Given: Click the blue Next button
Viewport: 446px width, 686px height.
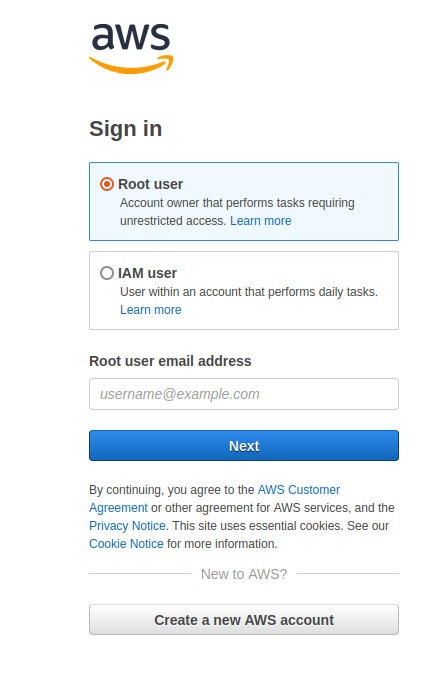Looking at the screenshot, I should [x=244, y=445].
